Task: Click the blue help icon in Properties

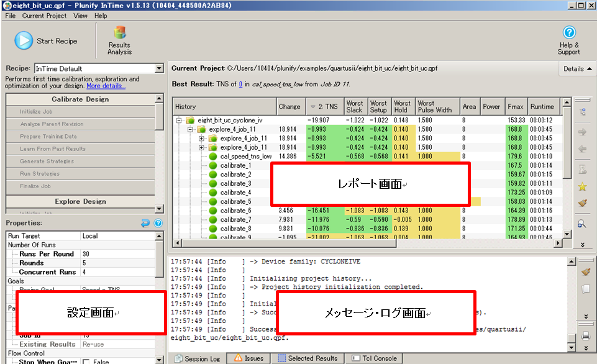Action: pyautogui.click(x=158, y=223)
